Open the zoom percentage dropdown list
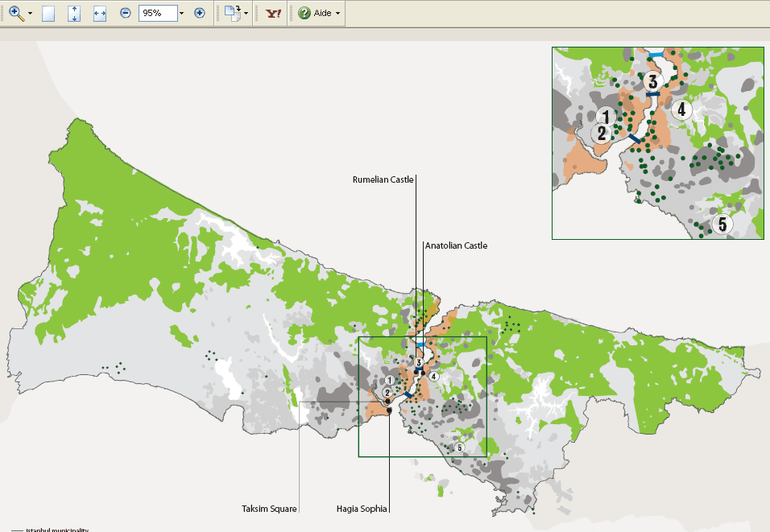Viewport: 770px width, 532px height. [180, 13]
